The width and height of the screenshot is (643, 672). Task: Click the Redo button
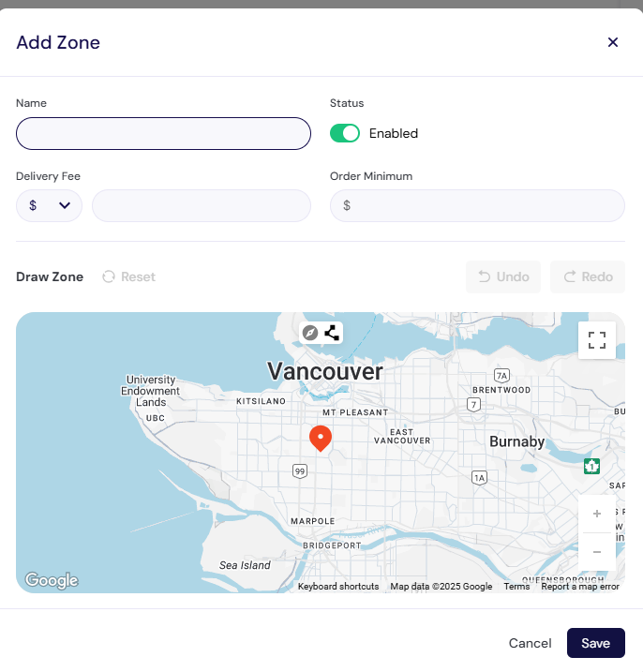point(588,276)
